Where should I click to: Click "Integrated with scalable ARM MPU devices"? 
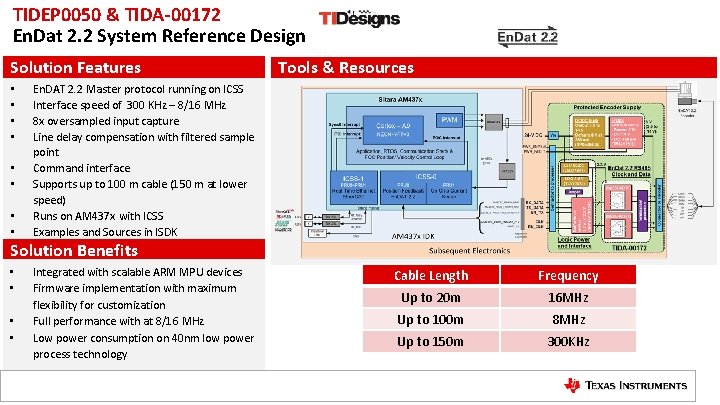pos(137,272)
